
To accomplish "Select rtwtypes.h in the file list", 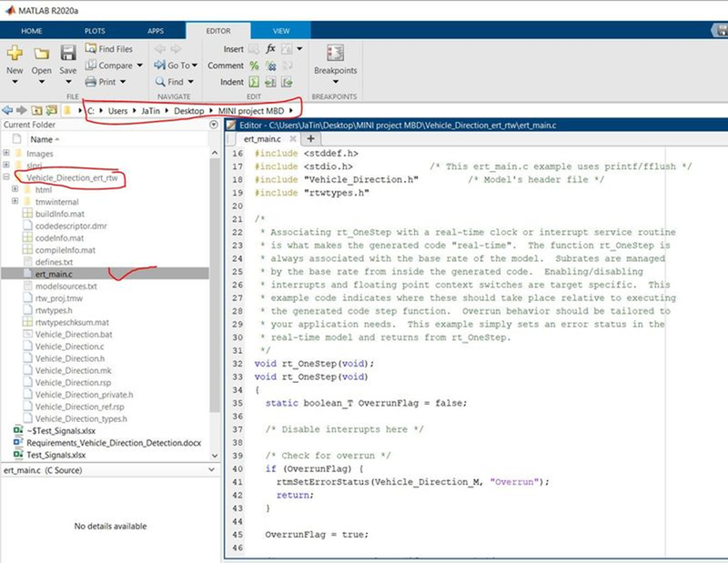I will tap(54, 310).
